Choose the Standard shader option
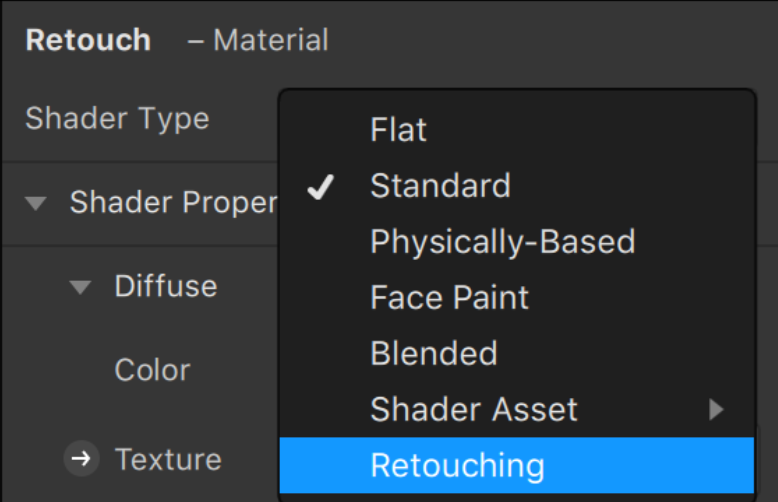This screenshot has width=778, height=502. 517,186
